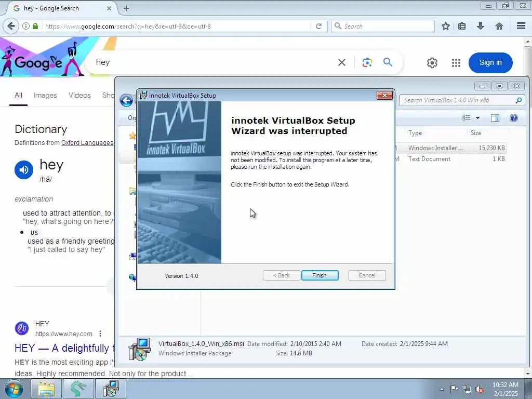This screenshot has height=399, width=532.
Task: Expand the view options dropdown arrow
Action: (x=478, y=118)
